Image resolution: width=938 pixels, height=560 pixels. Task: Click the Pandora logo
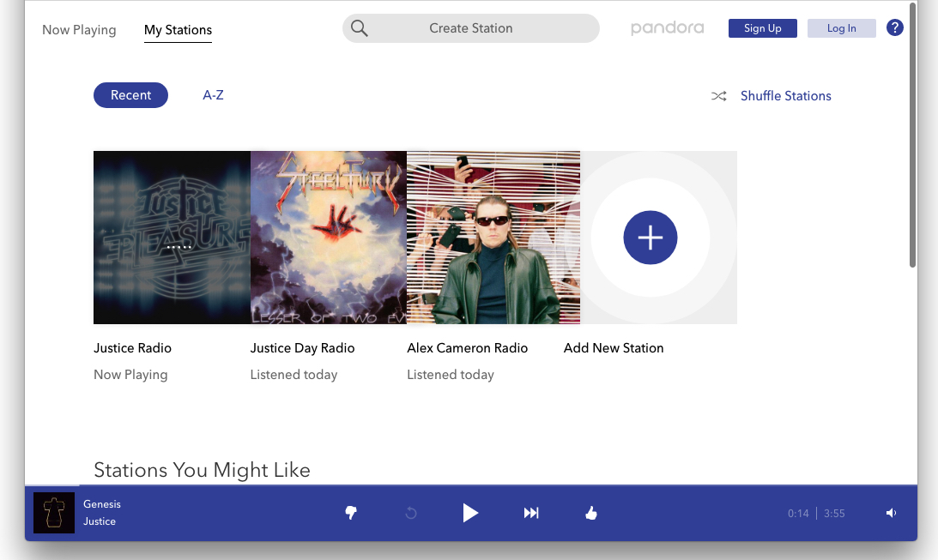667,28
